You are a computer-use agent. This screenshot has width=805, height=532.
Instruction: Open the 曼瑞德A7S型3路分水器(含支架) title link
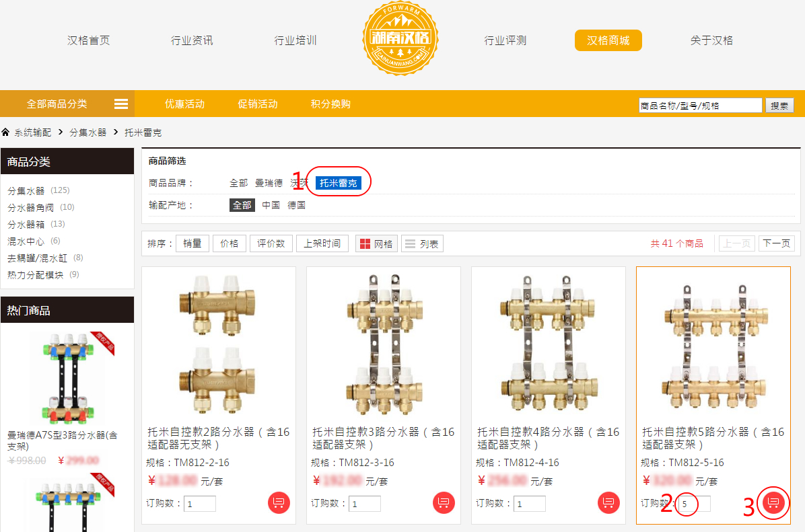pyautogui.click(x=63, y=441)
